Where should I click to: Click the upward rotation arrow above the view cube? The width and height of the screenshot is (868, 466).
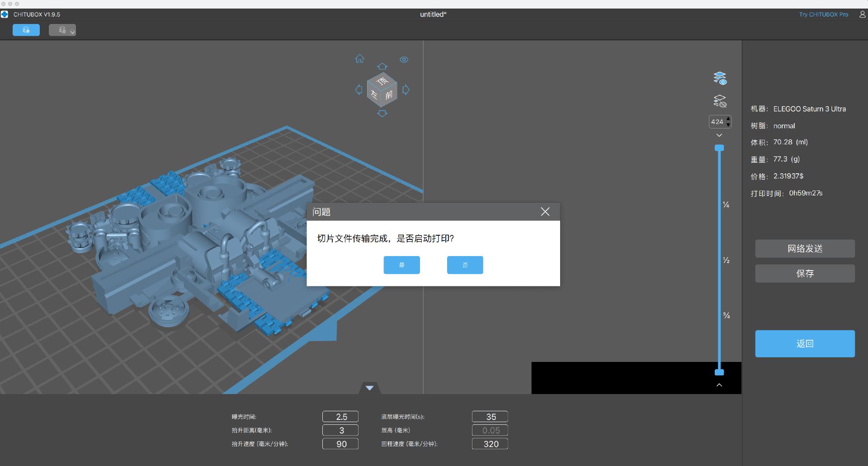point(382,66)
